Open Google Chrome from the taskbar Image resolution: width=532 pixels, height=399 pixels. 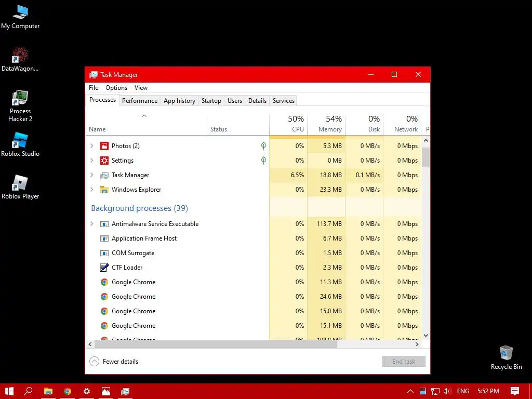tap(68, 391)
